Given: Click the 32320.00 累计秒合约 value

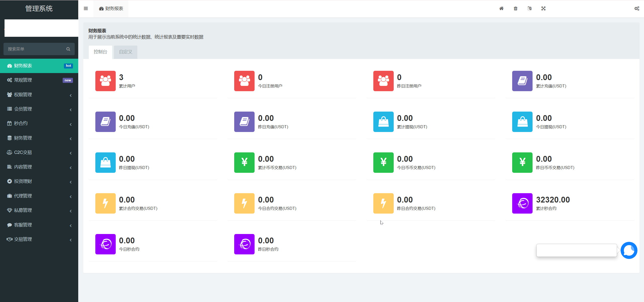Looking at the screenshot, I should point(553,200).
